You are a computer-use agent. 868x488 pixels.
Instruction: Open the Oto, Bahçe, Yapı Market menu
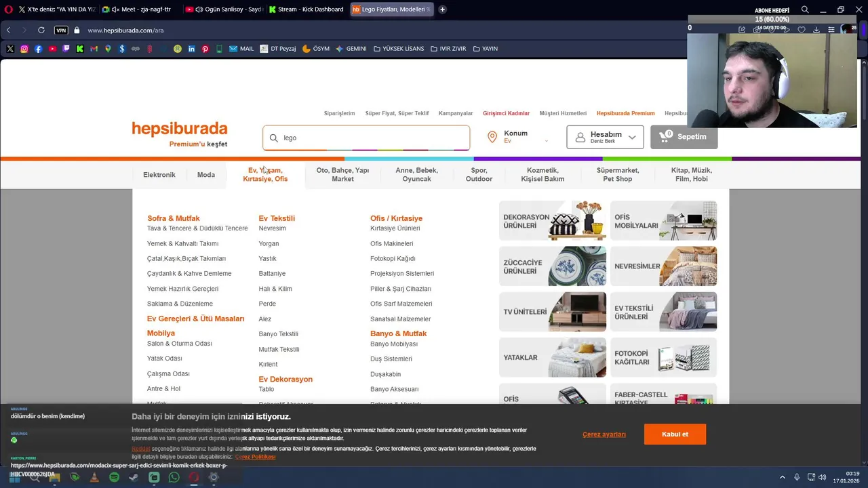coord(342,175)
